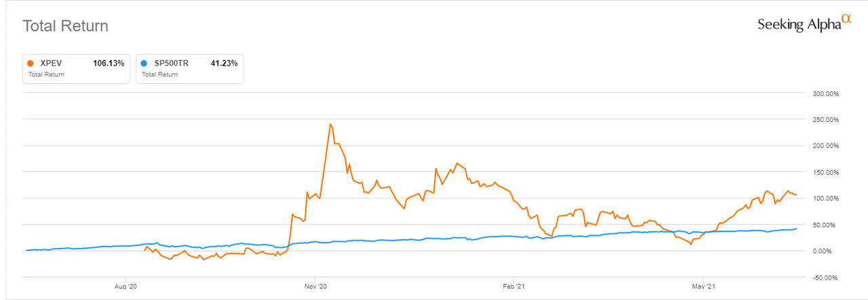Viewport: 868px width, 300px height.
Task: Click the orange alpha symbol in logo
Action: pyautogui.click(x=846, y=20)
